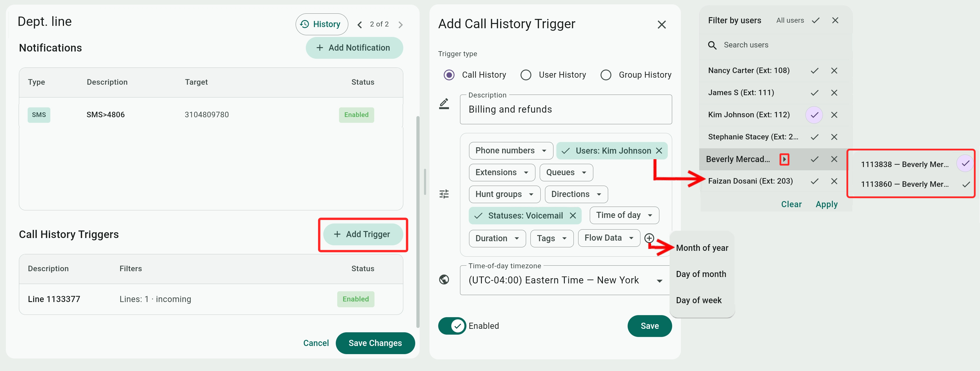Screen dimensions: 980x371
Task: Exclude Faizan Dosani with X icon
Action: [834, 182]
